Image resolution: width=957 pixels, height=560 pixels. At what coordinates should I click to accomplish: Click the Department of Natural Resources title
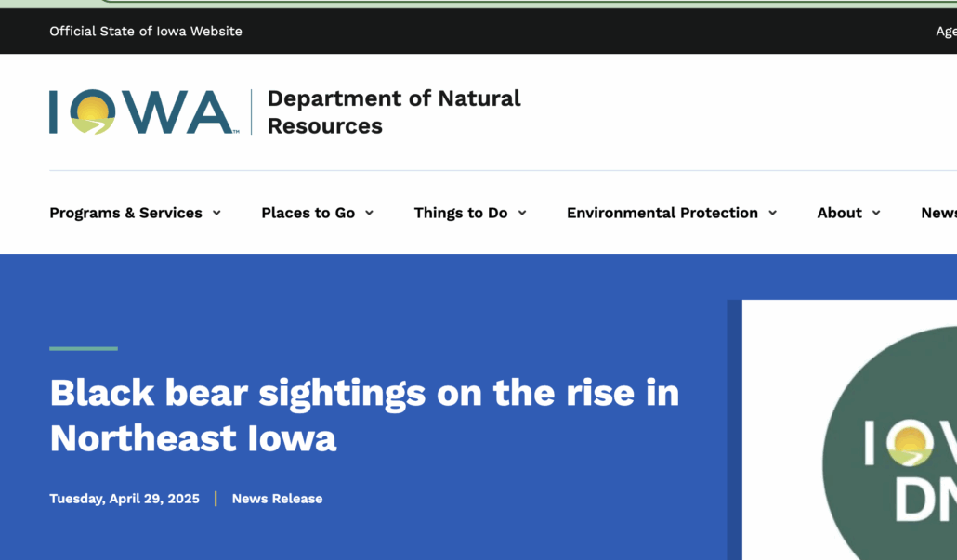click(x=394, y=111)
